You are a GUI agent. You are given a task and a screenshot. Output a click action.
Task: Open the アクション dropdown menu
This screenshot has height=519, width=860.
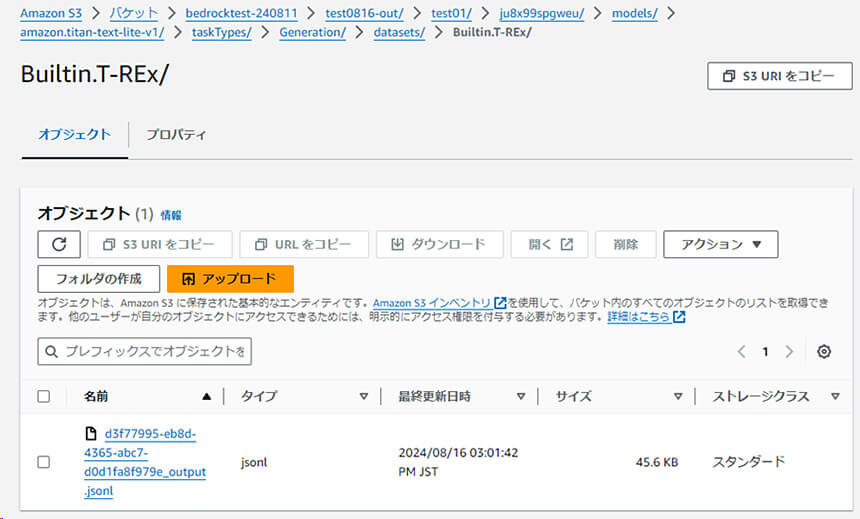pos(721,244)
